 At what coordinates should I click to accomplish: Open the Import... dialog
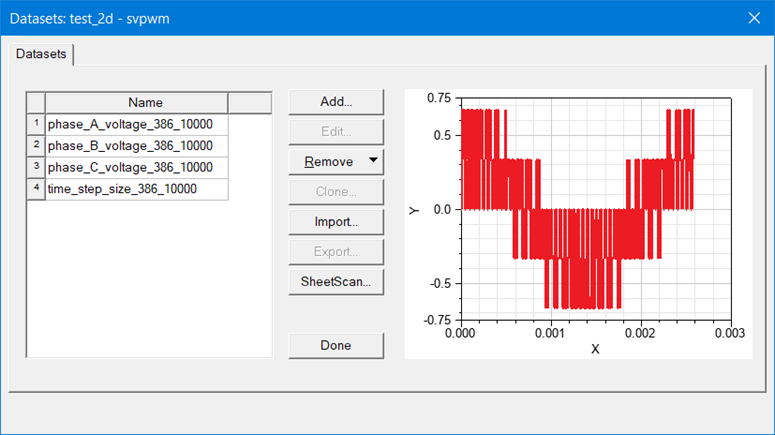[x=336, y=222]
